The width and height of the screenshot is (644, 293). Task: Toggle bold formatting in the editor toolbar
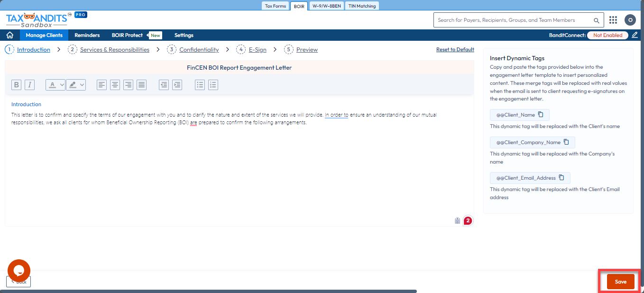17,85
